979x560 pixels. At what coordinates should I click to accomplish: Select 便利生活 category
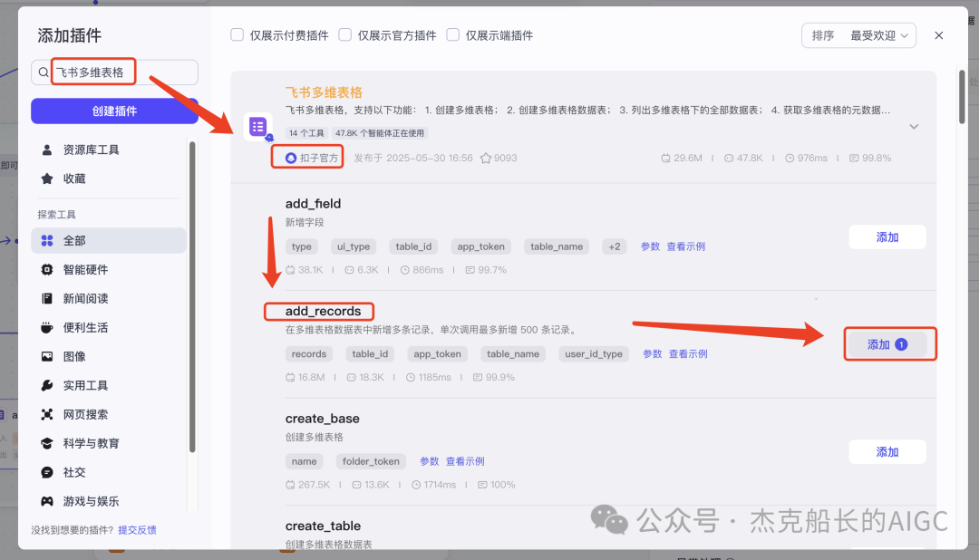tap(109, 327)
